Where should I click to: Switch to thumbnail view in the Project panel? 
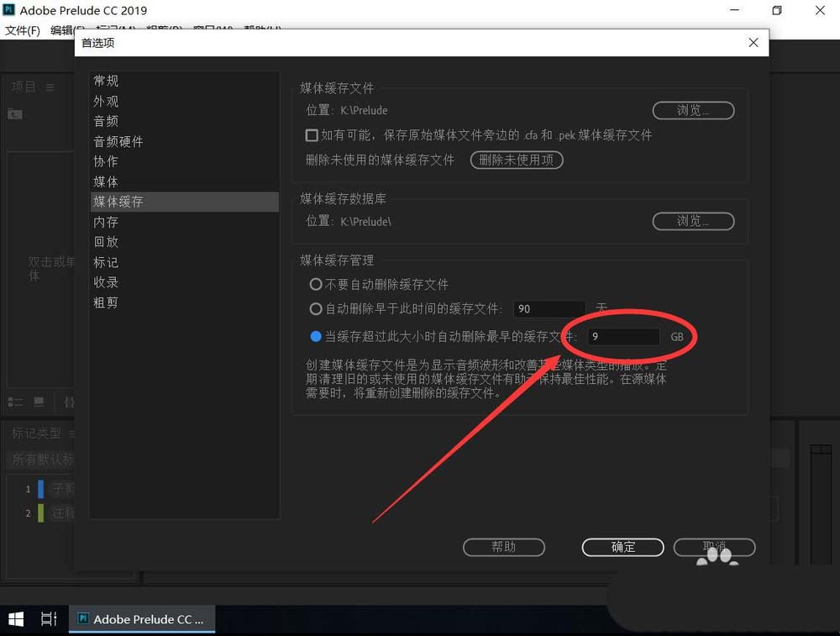(38, 402)
